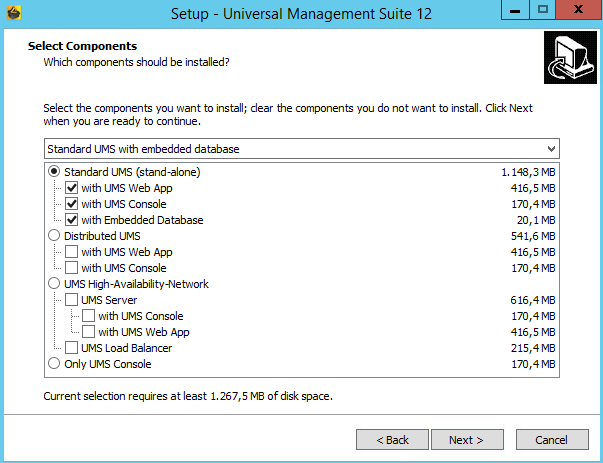Choose UMS High-Availability-Network radio option
The width and height of the screenshot is (603, 463).
coord(54,284)
